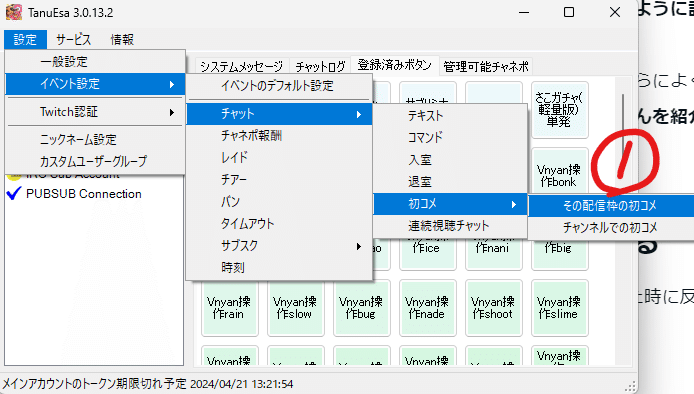This screenshot has height=394, width=694.
Task: Click the Vnyan操作shoot button
Action: coord(494,308)
